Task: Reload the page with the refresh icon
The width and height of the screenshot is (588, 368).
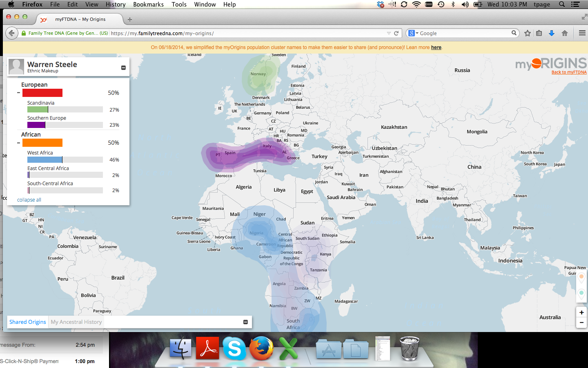Action: 396,33
